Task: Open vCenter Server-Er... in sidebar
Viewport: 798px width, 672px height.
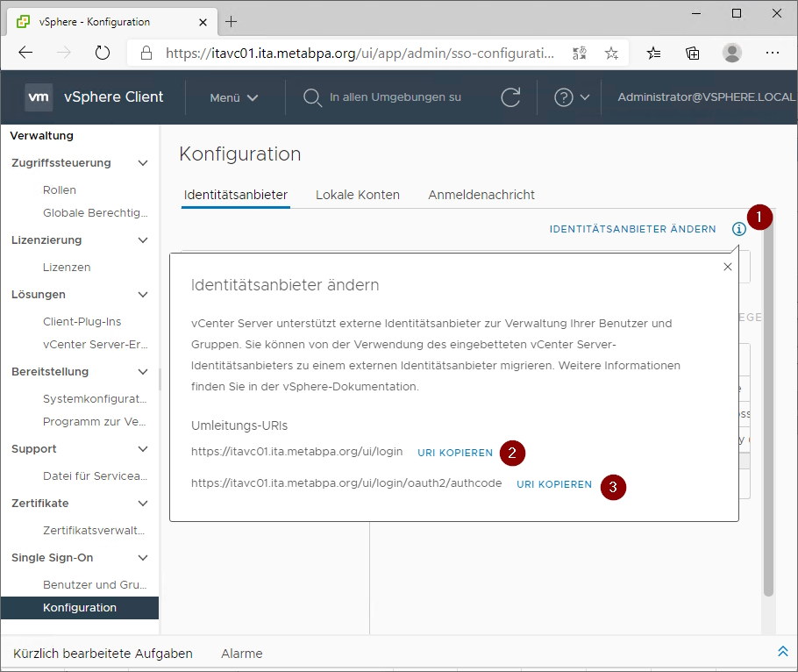Action: tap(96, 345)
